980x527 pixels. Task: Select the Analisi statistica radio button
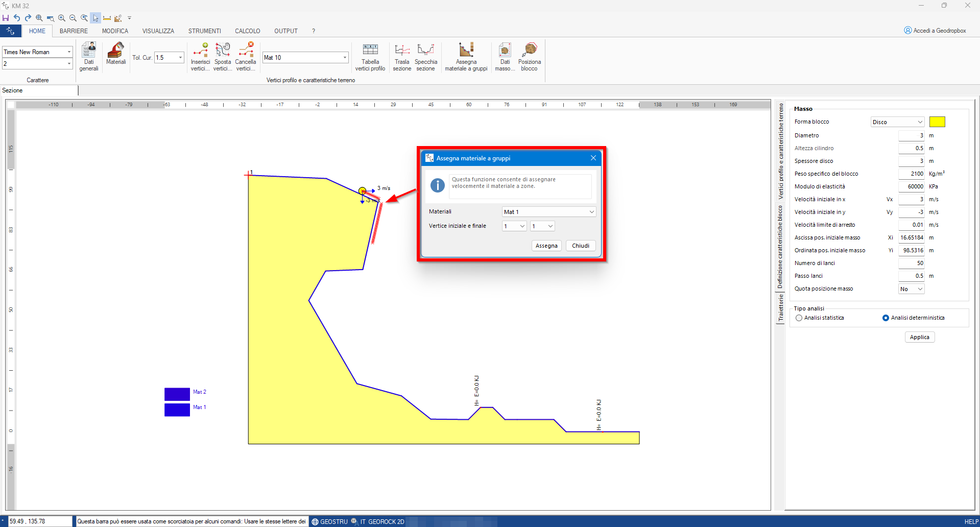click(799, 318)
